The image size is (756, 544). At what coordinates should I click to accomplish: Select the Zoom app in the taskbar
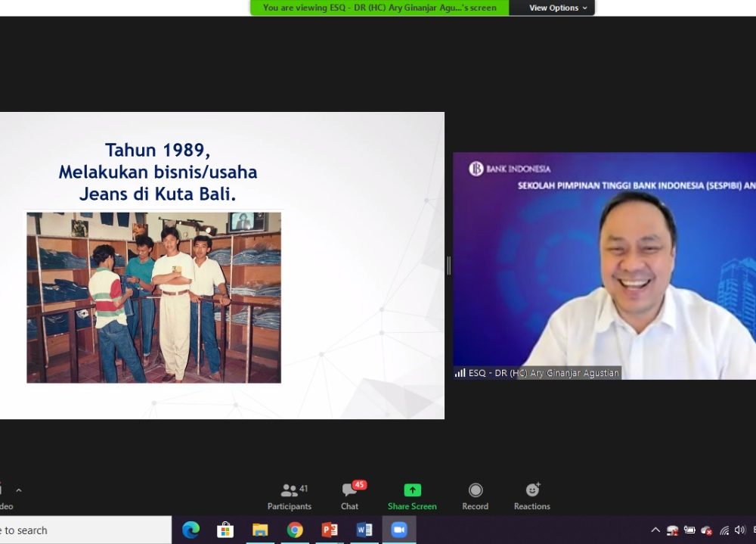click(x=399, y=530)
